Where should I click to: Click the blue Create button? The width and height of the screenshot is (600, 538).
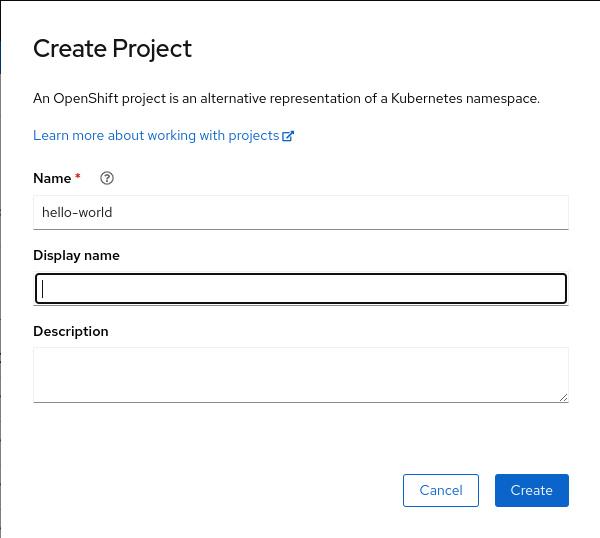point(532,490)
